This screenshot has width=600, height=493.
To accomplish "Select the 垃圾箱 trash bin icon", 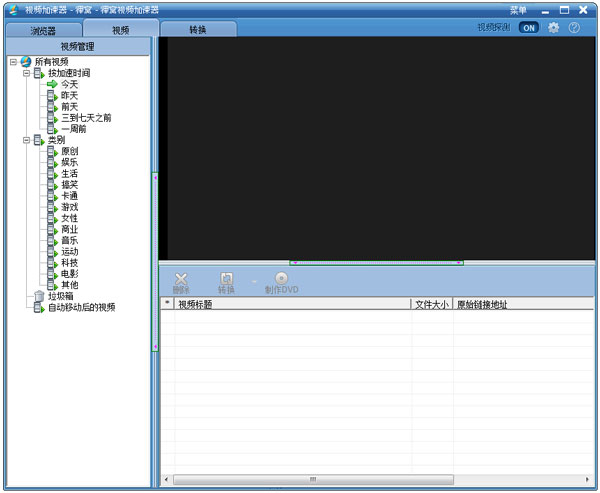I will click(39, 296).
